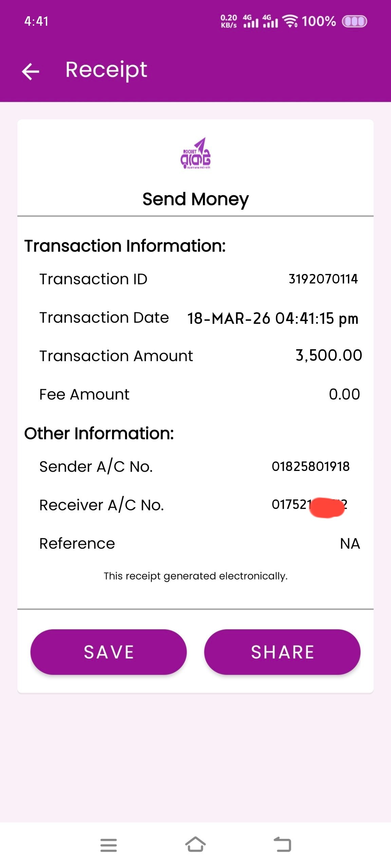Tap the back arrow in Receipt header
The height and width of the screenshot is (868, 391).
31,72
